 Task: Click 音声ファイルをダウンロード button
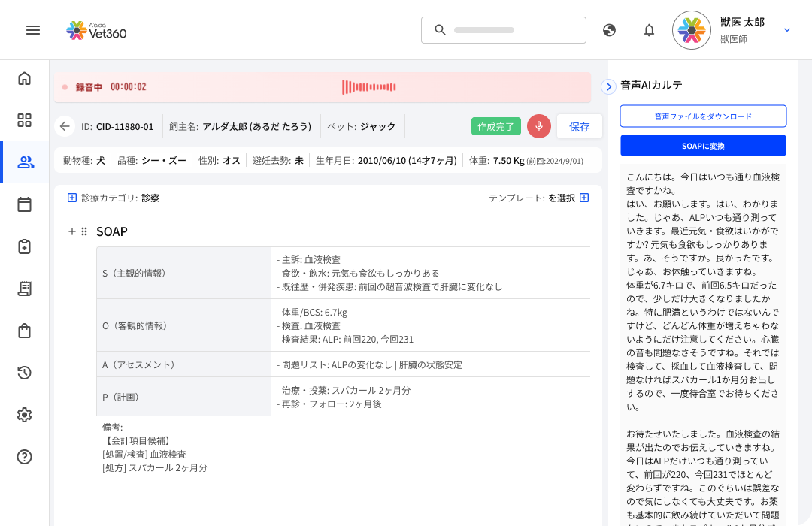click(703, 116)
